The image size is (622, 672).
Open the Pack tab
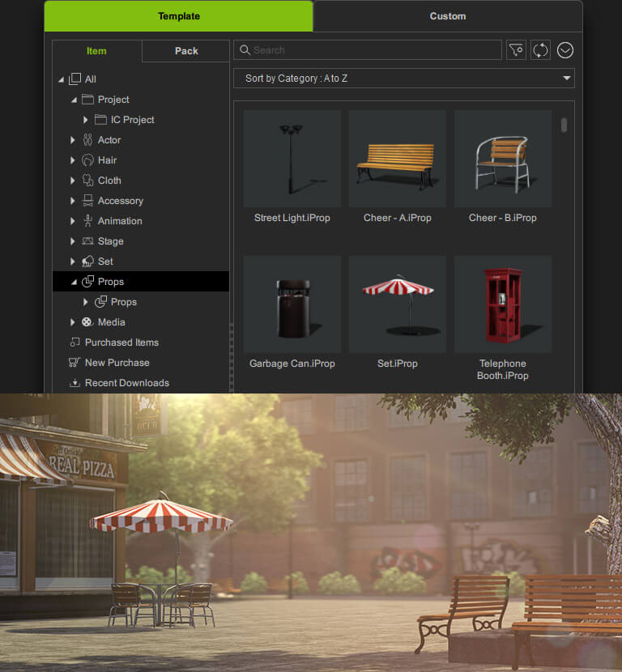(186, 51)
